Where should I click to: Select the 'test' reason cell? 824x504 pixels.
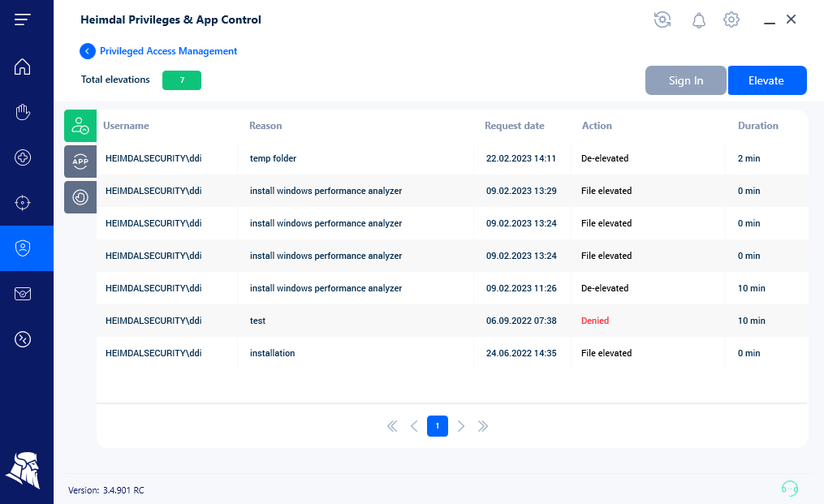point(257,321)
